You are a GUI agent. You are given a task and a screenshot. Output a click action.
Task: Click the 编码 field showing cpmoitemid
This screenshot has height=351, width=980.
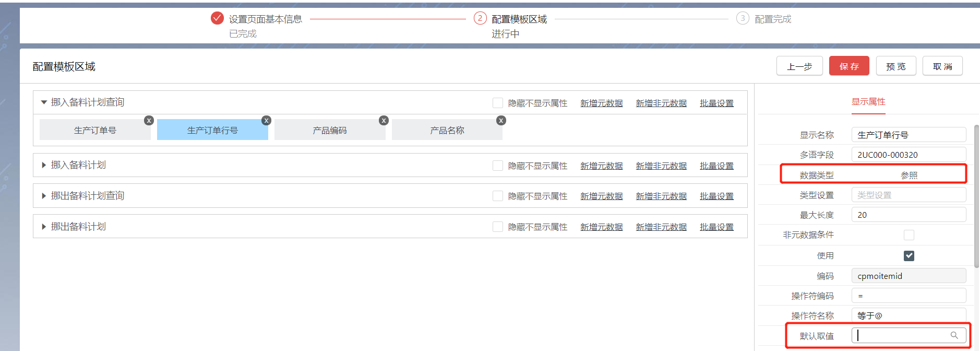click(x=909, y=276)
